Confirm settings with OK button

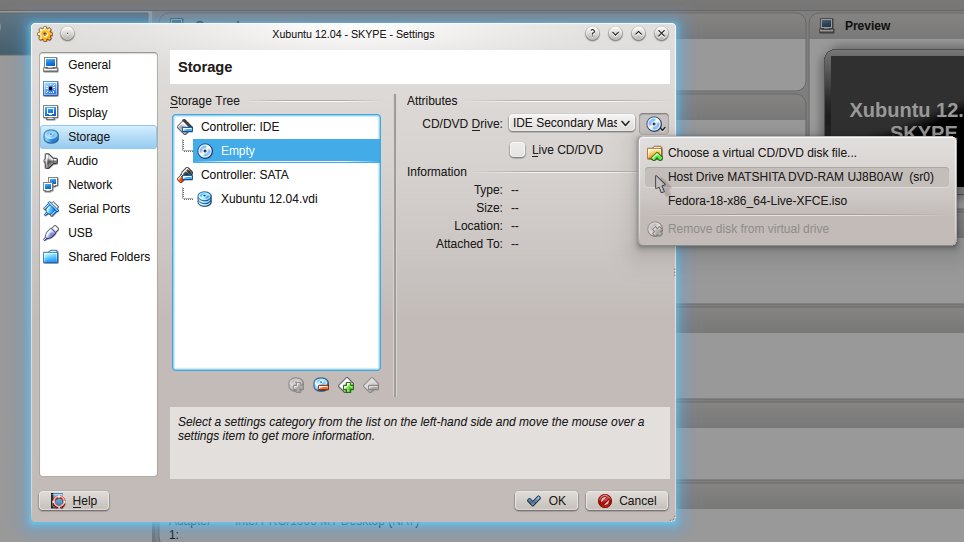click(546, 501)
